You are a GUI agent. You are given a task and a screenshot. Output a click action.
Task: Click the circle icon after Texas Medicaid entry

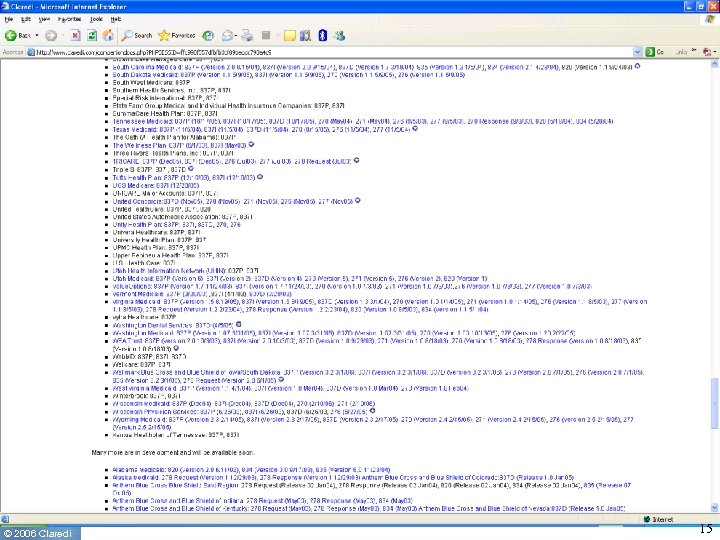(x=415, y=129)
